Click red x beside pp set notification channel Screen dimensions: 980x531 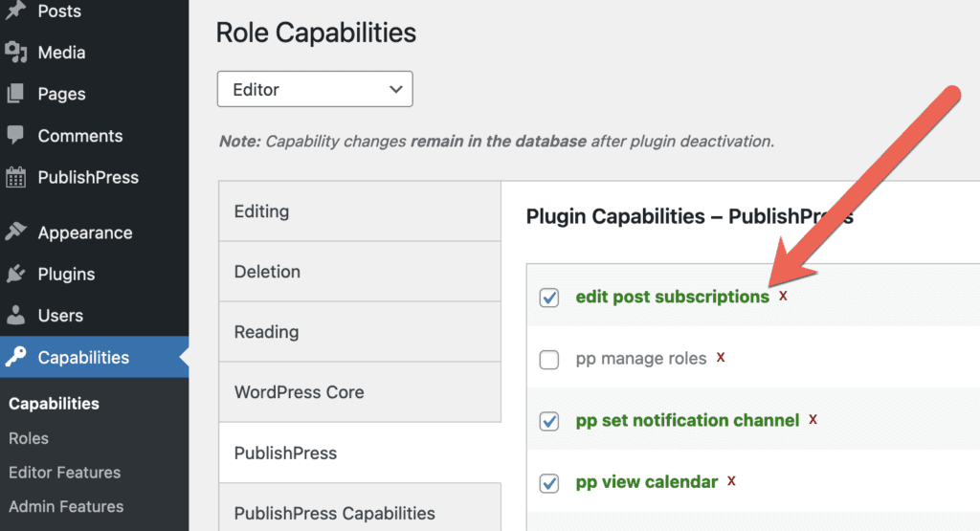pyautogui.click(x=813, y=419)
